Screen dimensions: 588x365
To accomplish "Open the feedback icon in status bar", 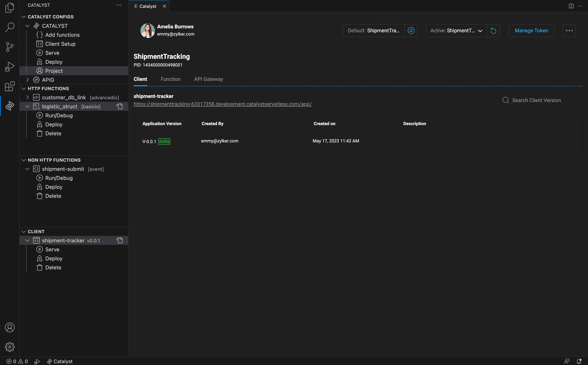I will pos(567,361).
